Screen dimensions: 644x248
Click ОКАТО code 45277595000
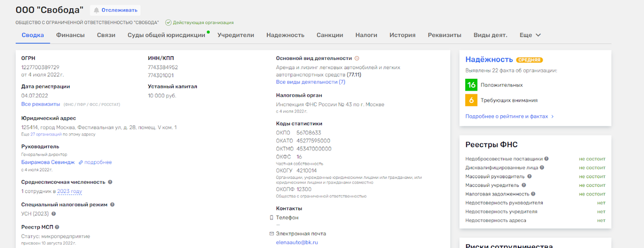[x=313, y=140]
